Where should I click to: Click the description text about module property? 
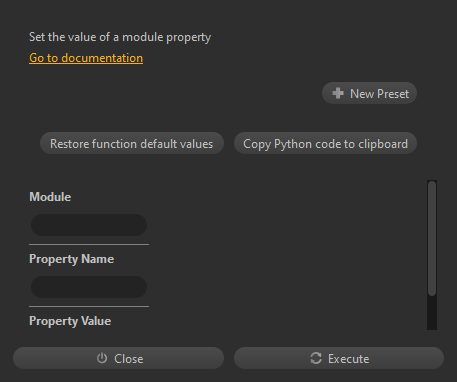pyautogui.click(x=120, y=37)
